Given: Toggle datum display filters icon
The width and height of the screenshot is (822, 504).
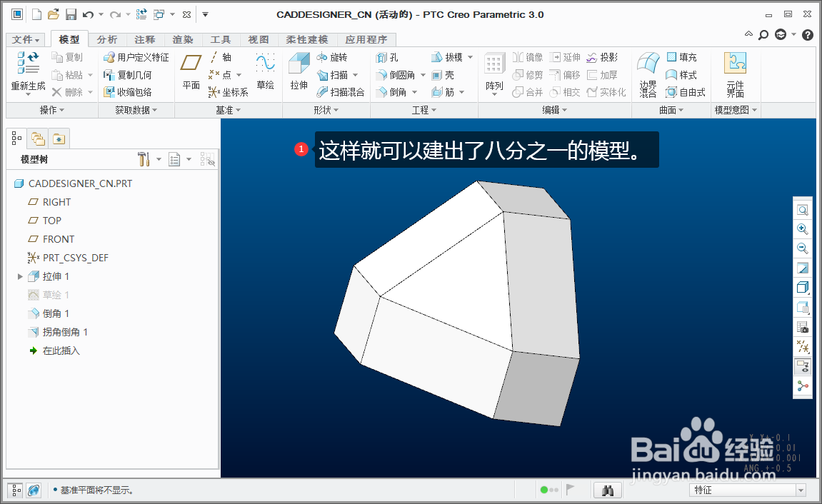Looking at the screenshot, I should [803, 347].
